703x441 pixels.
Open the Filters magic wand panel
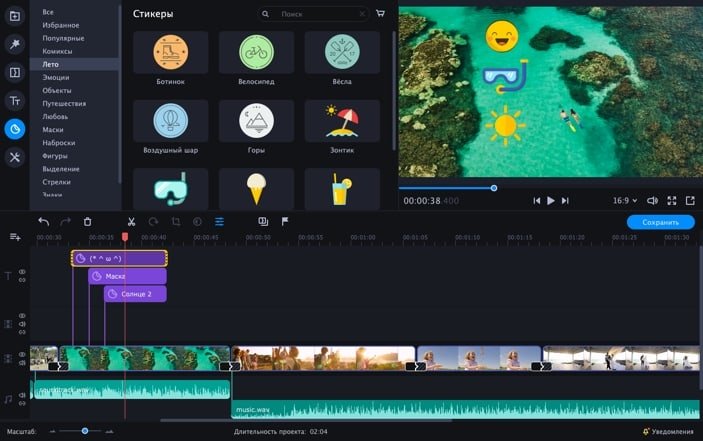(x=15, y=45)
